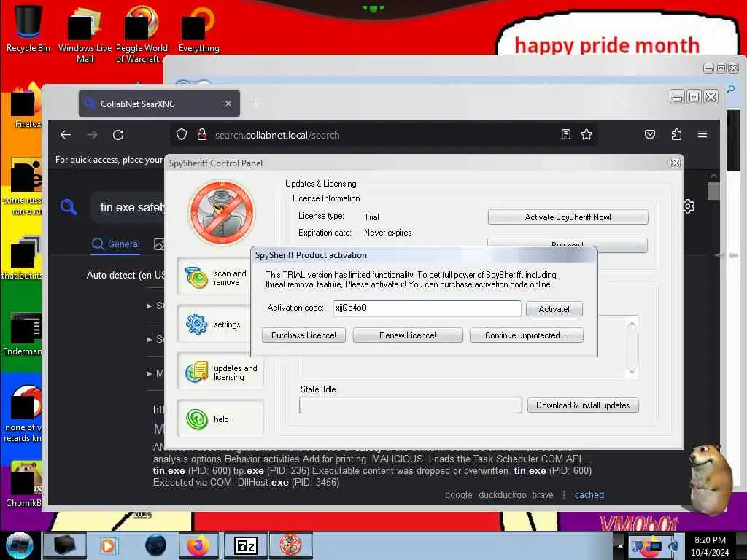Open a new Firefox tab
747x560 pixels.
pos(256,104)
